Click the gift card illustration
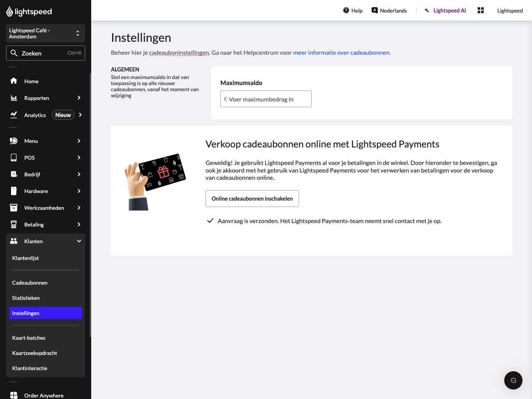 (155, 182)
